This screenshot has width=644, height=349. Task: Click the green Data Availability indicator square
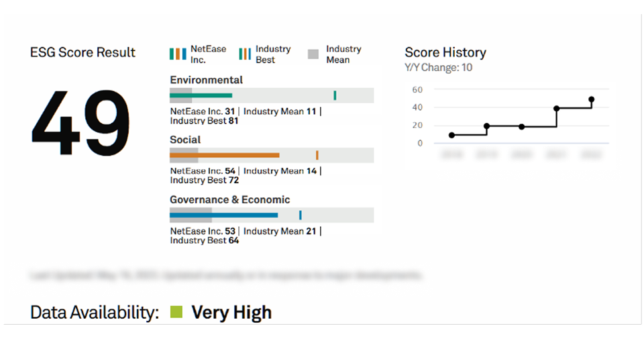[176, 312]
